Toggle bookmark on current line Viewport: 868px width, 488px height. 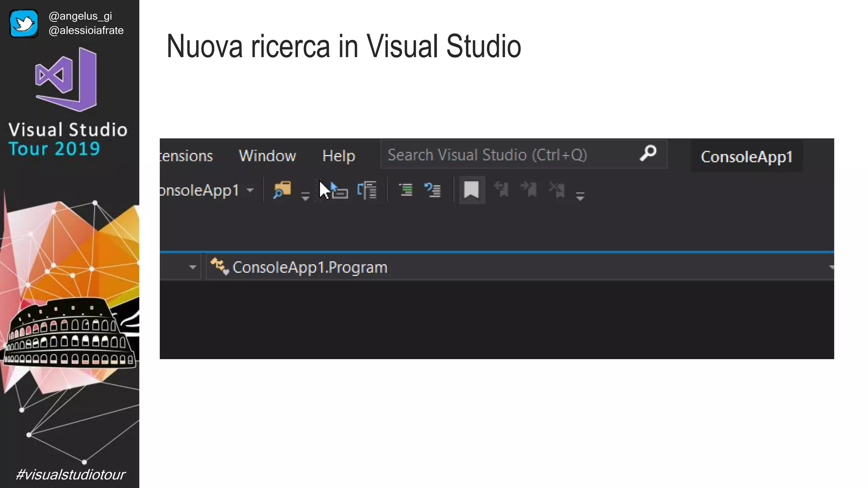[472, 190]
